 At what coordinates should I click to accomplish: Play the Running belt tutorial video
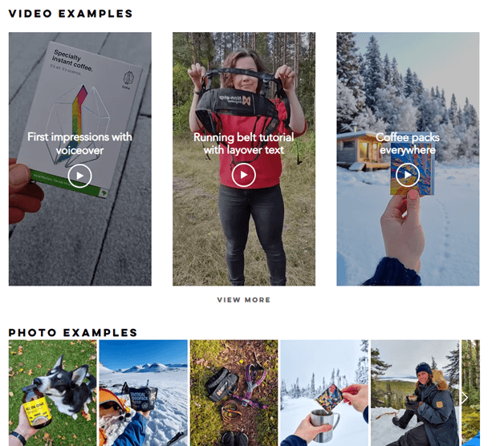(x=244, y=175)
